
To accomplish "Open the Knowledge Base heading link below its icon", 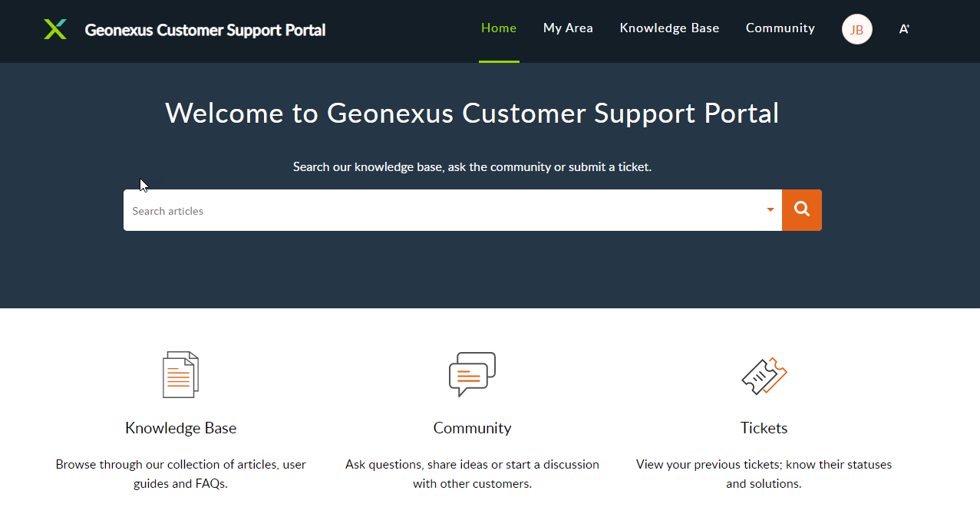I will 180,428.
